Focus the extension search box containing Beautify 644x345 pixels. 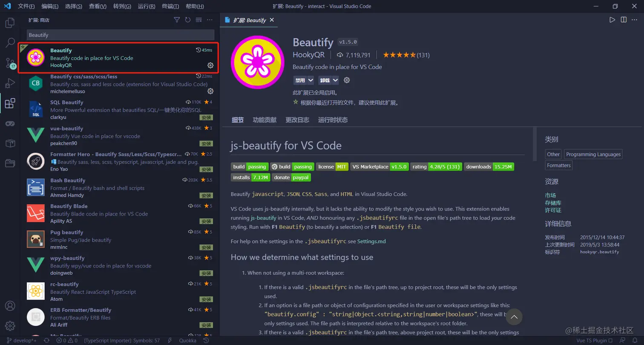121,35
